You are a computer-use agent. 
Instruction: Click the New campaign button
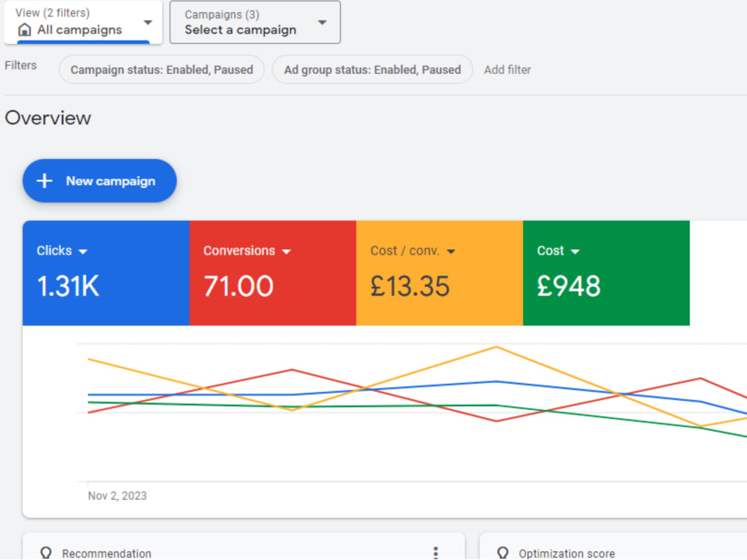[99, 181]
